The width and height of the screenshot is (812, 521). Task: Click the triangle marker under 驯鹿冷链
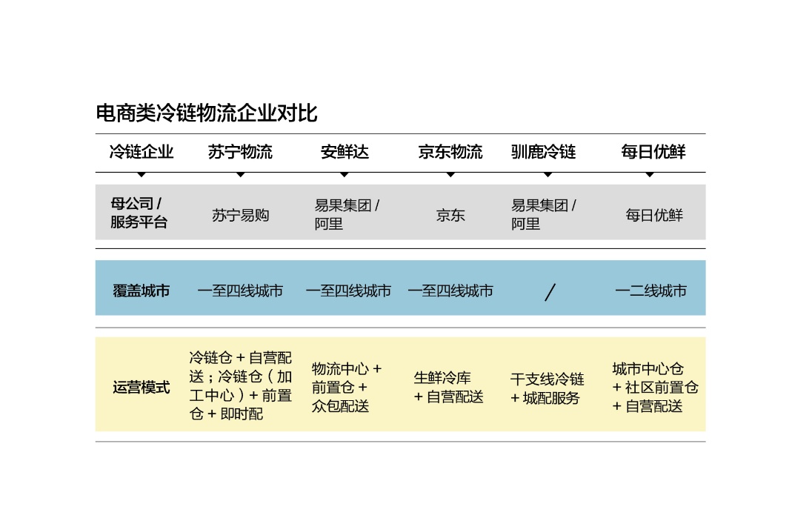point(548,175)
